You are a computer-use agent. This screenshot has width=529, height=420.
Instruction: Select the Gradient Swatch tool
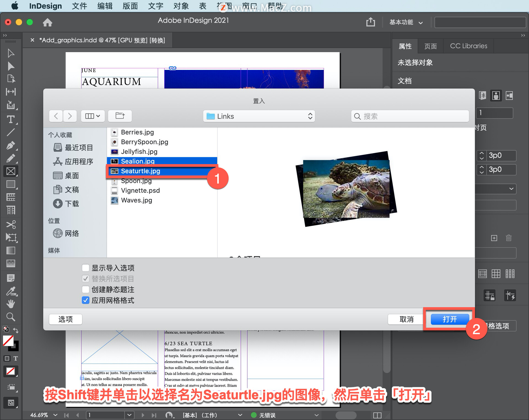[x=11, y=251]
